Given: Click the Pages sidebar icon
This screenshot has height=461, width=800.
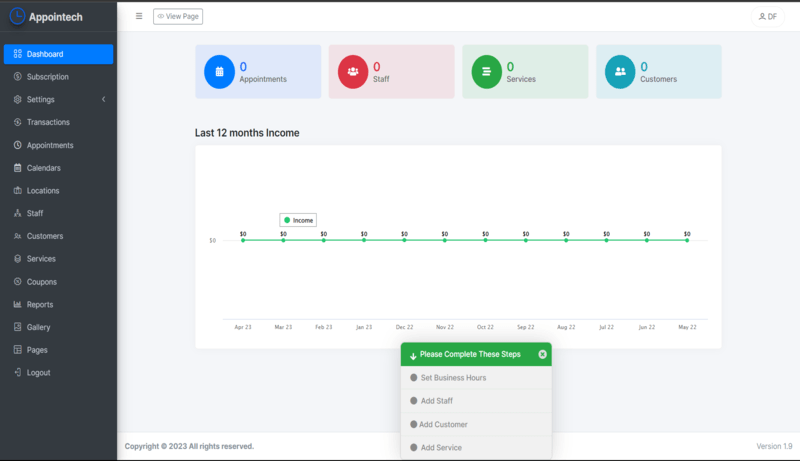Looking at the screenshot, I should 17,350.
